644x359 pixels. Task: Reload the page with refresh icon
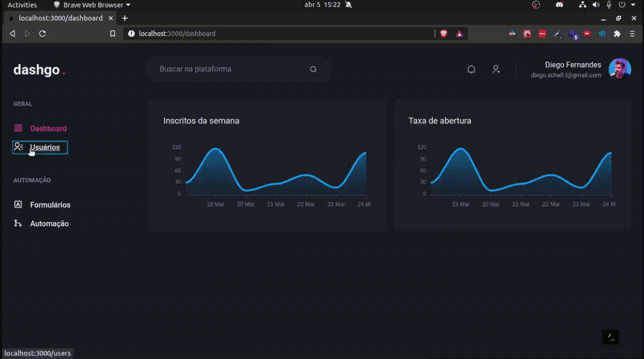coord(42,34)
